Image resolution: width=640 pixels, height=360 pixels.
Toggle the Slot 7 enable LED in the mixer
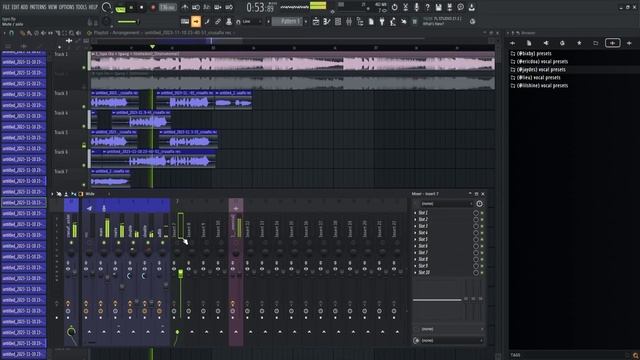(482, 253)
